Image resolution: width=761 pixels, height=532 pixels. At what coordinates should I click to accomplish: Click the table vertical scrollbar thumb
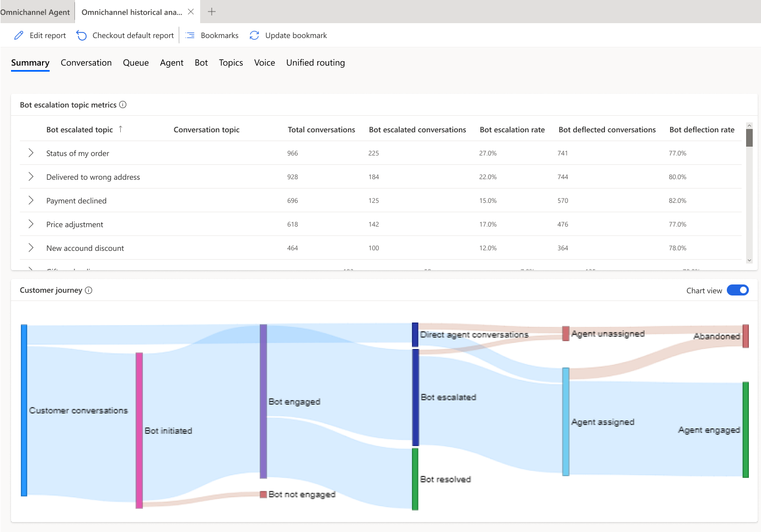pos(749,138)
